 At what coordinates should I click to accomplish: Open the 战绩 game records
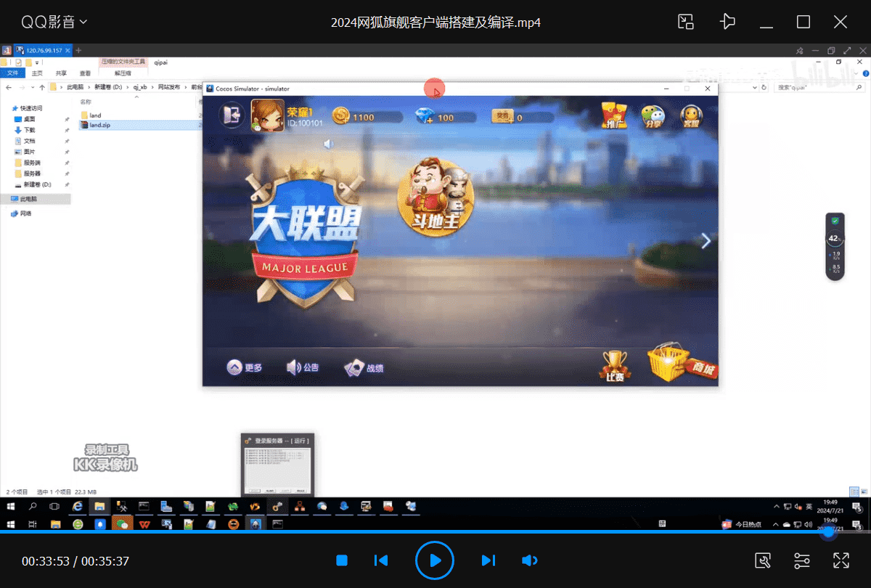pyautogui.click(x=364, y=368)
